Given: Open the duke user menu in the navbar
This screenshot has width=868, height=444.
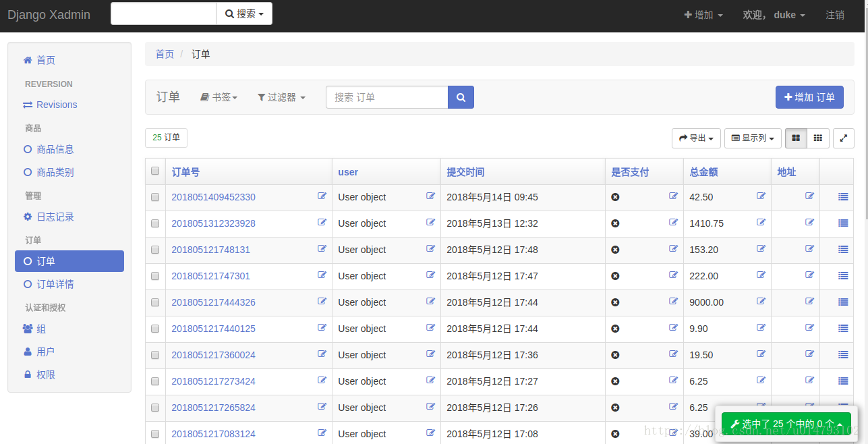Looking at the screenshot, I should point(773,14).
